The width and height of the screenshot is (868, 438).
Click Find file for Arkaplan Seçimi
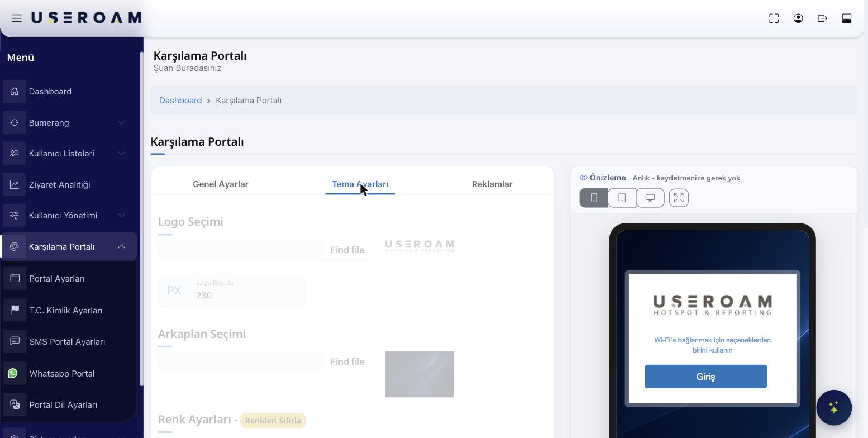347,361
